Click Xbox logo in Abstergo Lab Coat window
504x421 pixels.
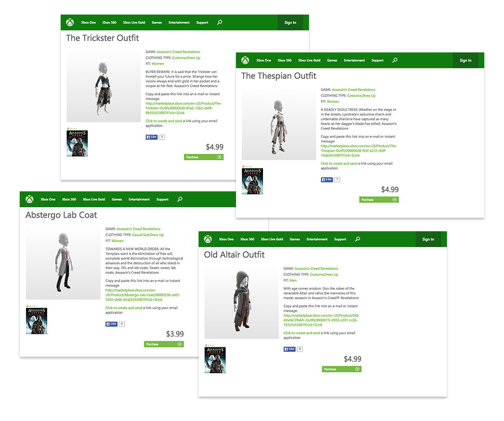pyautogui.click(x=30, y=199)
